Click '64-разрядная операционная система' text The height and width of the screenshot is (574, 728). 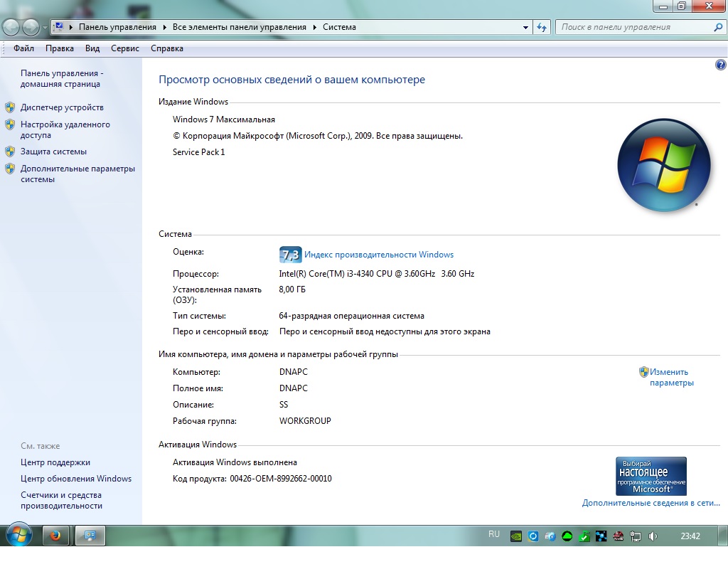click(x=351, y=316)
